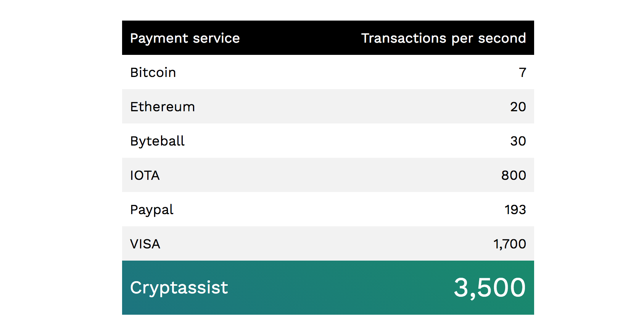
Task: Click the word 'Payment' in the header
Action: tap(159, 38)
